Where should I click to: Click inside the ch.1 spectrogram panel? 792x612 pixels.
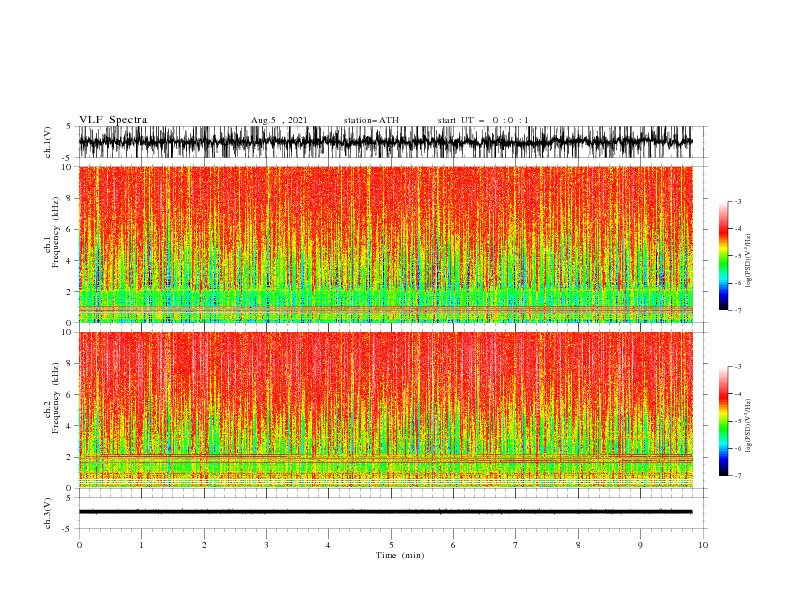[x=385, y=244]
